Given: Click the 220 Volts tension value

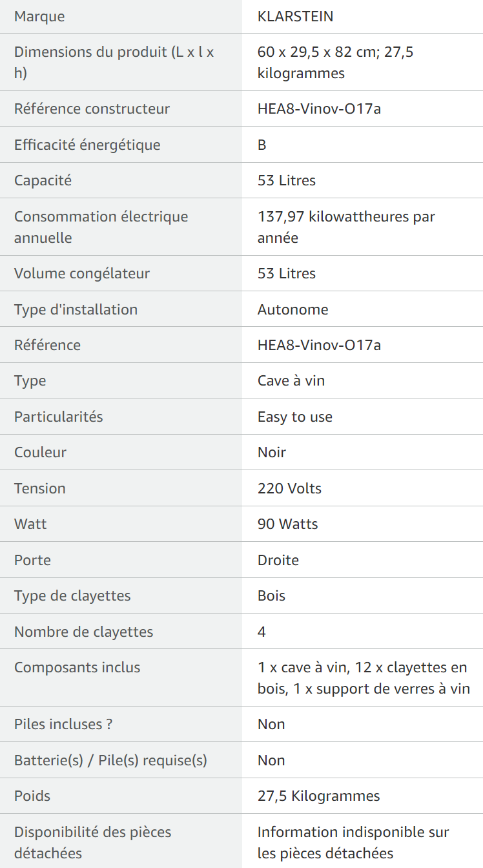Looking at the screenshot, I should click(289, 488).
